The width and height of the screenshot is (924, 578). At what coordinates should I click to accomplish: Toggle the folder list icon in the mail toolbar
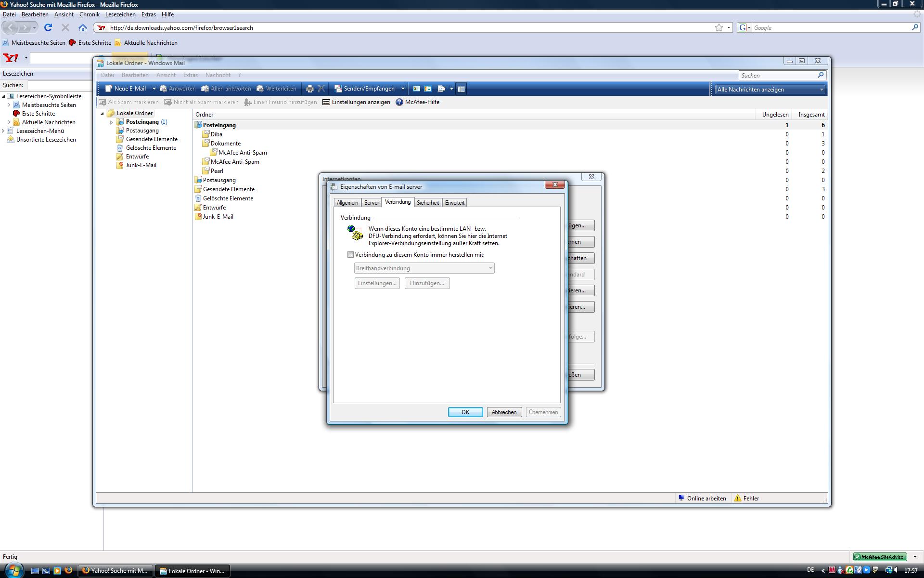[461, 89]
